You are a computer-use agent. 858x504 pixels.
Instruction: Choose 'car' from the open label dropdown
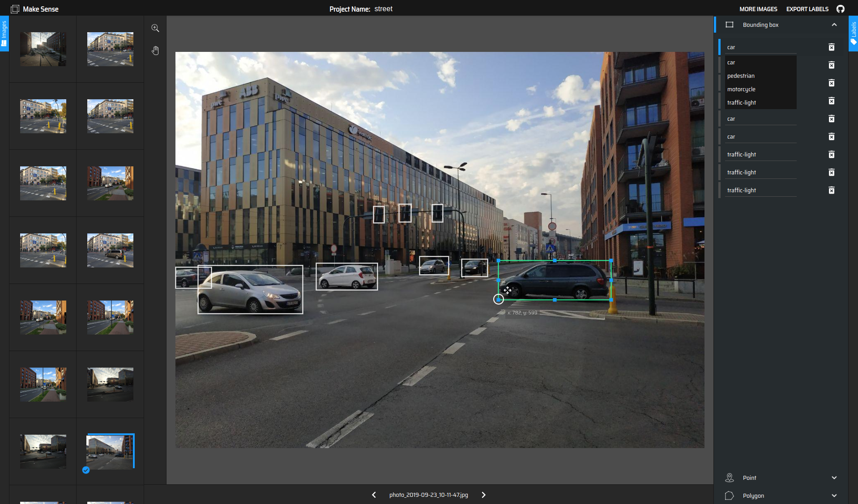click(x=760, y=63)
